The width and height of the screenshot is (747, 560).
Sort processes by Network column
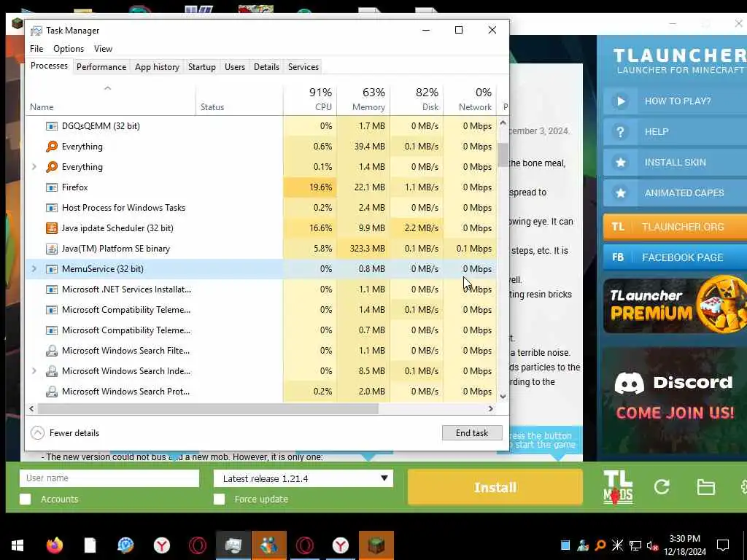coord(471,99)
